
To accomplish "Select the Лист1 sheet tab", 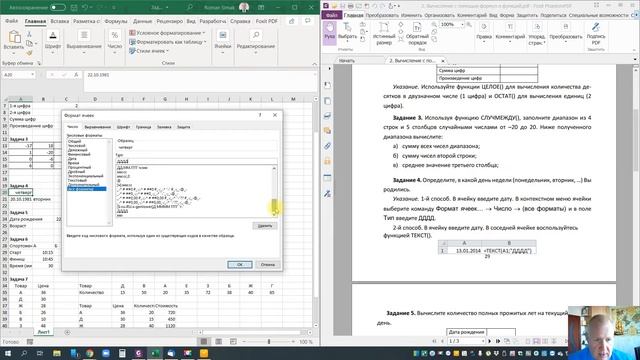I will (x=43, y=332).
